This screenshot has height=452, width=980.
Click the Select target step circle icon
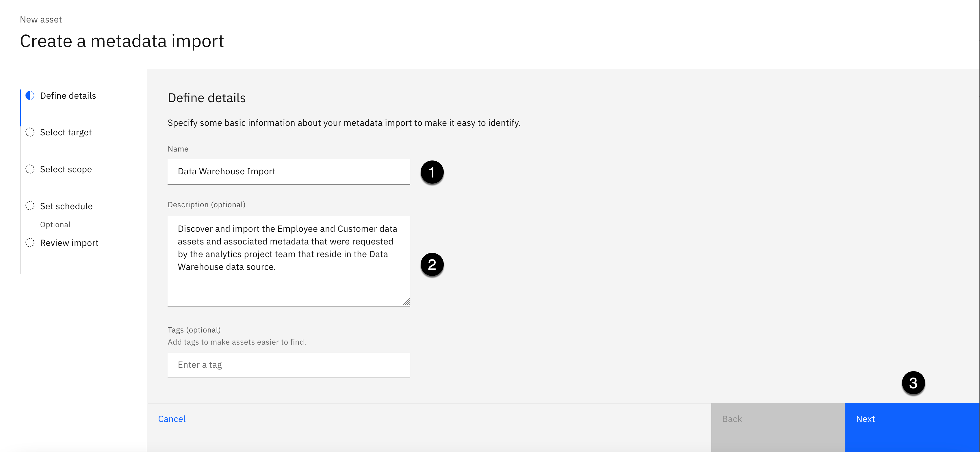(30, 132)
